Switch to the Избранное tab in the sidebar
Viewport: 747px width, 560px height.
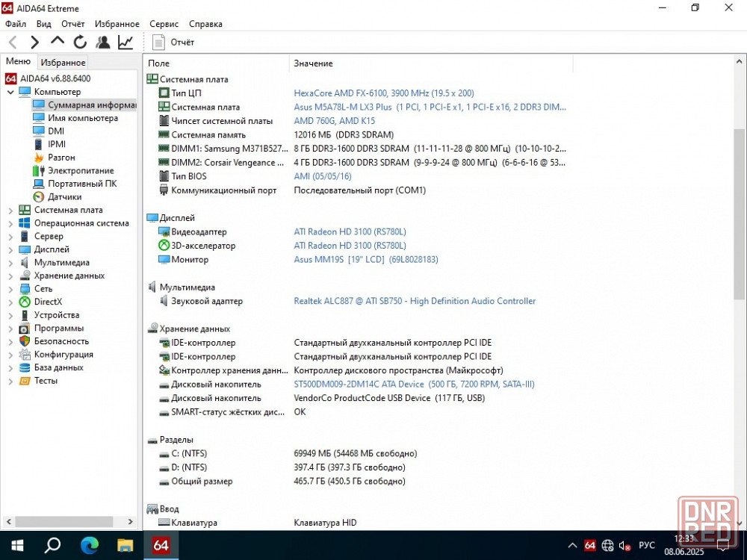(x=63, y=63)
